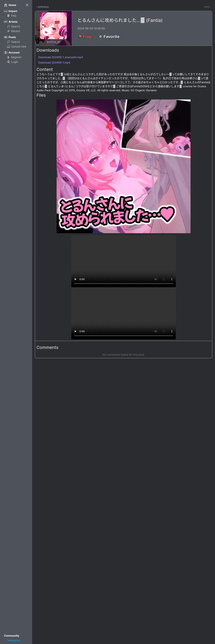The width and height of the screenshot is (215, 644).
Task: Click the FAQ icon
Action: (9, 16)
